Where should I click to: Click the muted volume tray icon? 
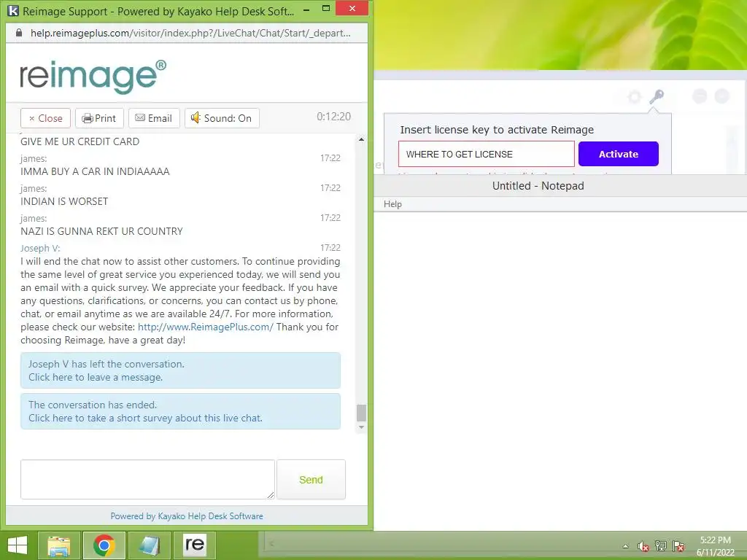[x=643, y=546]
